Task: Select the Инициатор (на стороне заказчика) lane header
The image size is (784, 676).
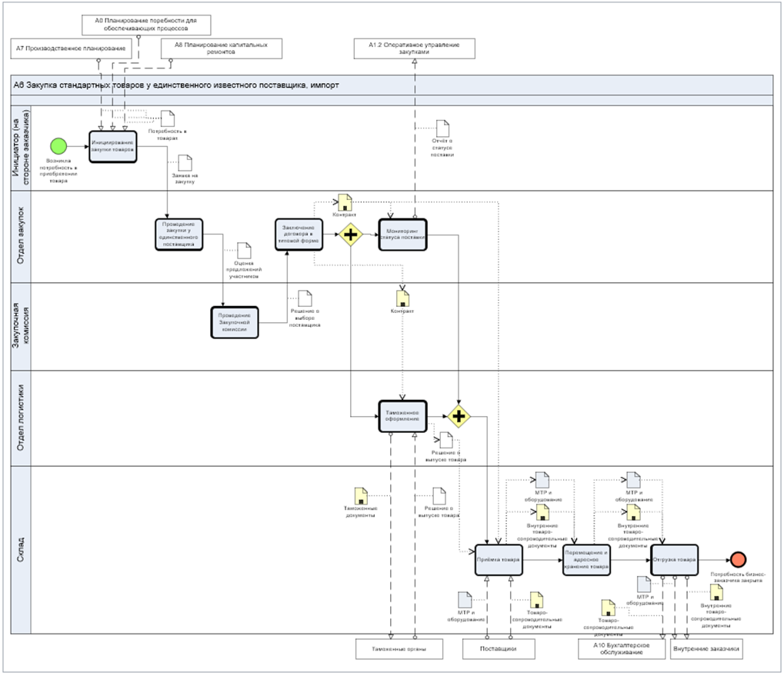Action: click(x=21, y=148)
